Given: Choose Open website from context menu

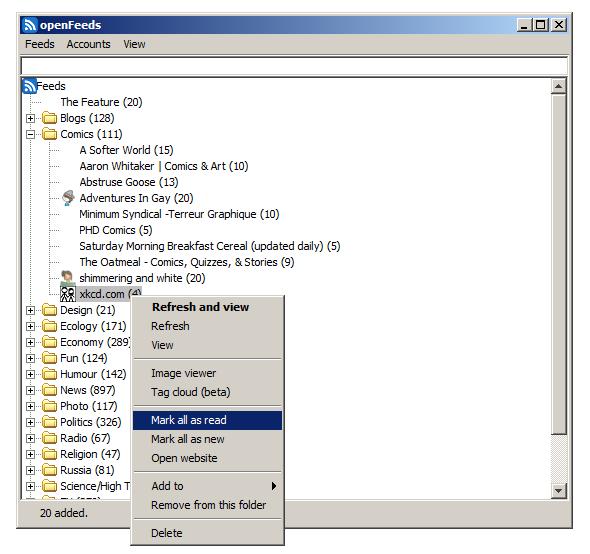Looking at the screenshot, I should pyautogui.click(x=208, y=458).
